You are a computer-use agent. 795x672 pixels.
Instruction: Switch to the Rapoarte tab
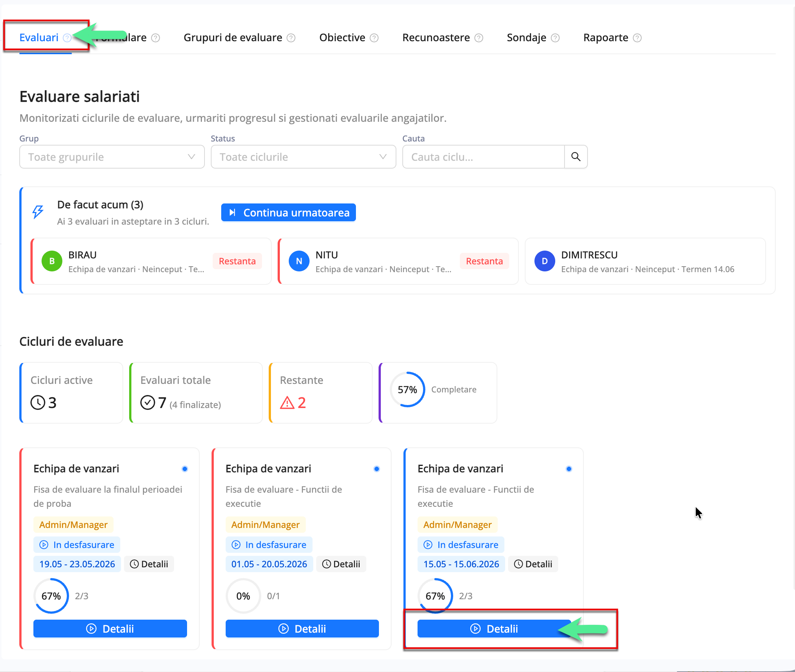(605, 37)
